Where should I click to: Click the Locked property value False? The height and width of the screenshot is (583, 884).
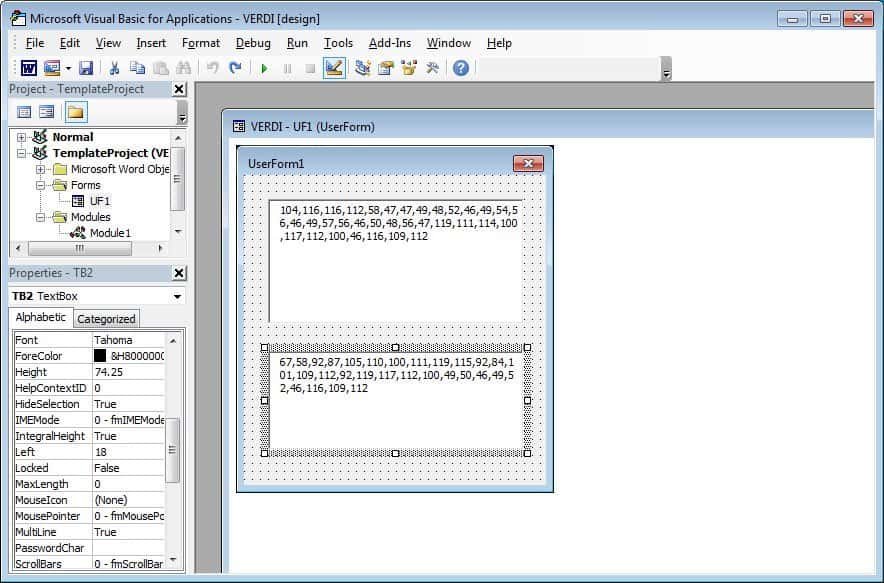coord(128,468)
